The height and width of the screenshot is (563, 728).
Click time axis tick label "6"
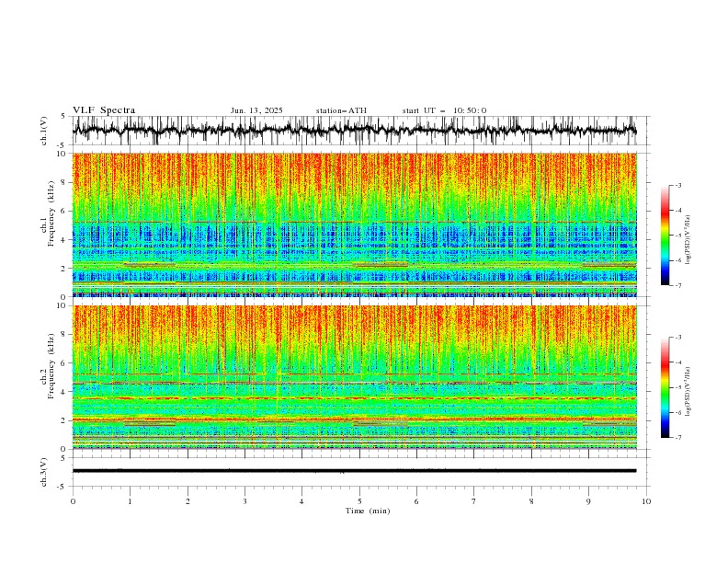[416, 501]
